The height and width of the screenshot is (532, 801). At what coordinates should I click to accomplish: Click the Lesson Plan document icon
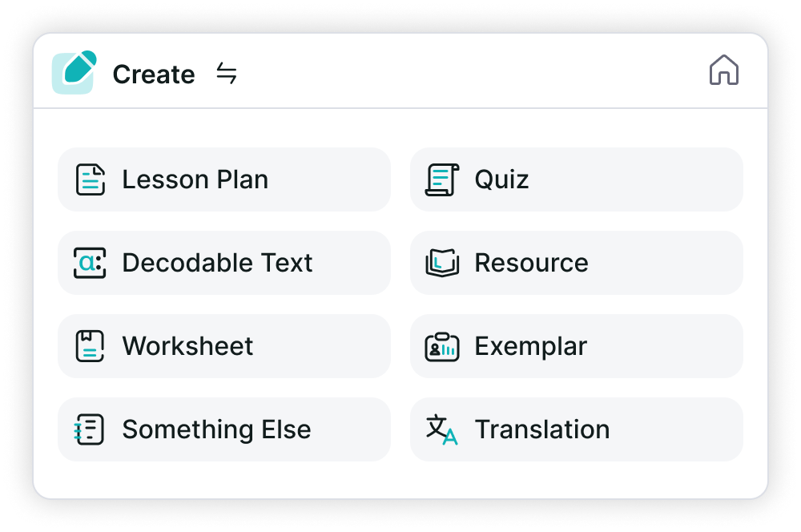coord(91,179)
